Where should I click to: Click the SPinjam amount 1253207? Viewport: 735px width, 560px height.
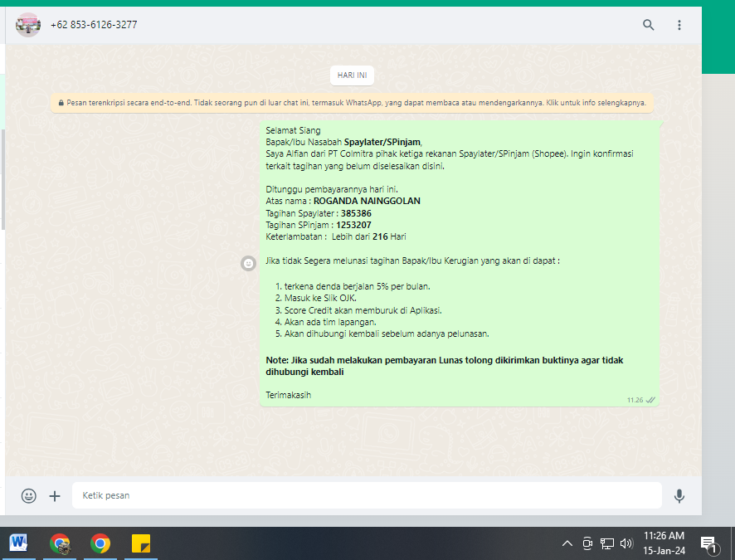[x=353, y=225]
